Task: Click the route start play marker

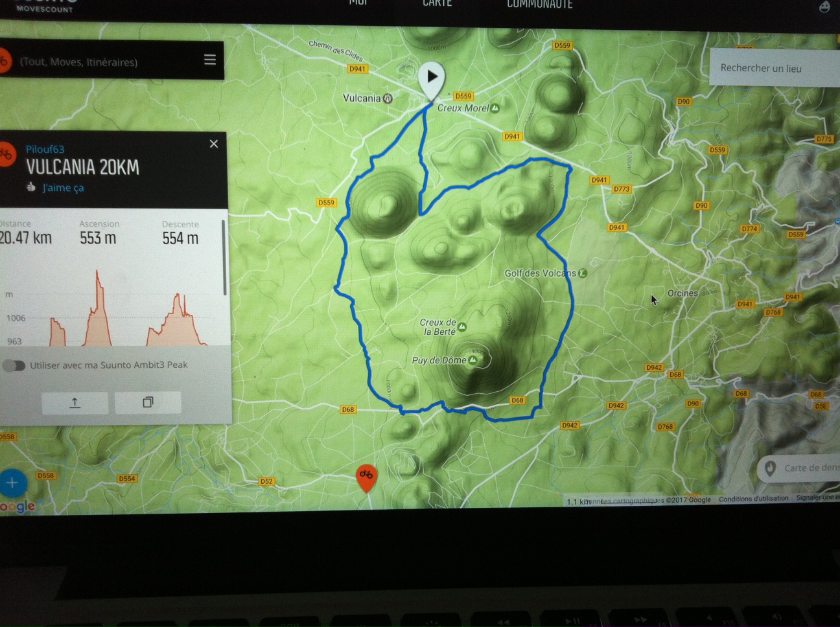Action: tap(432, 78)
